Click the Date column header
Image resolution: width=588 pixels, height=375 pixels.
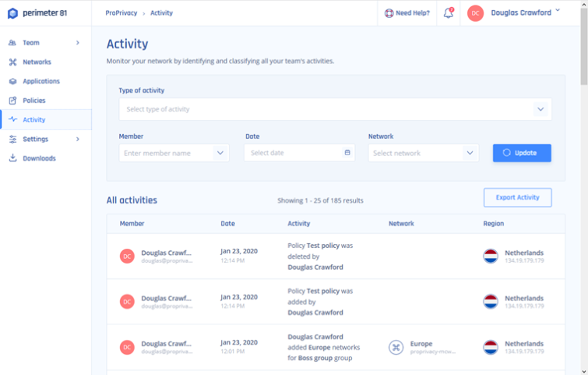[x=227, y=223]
